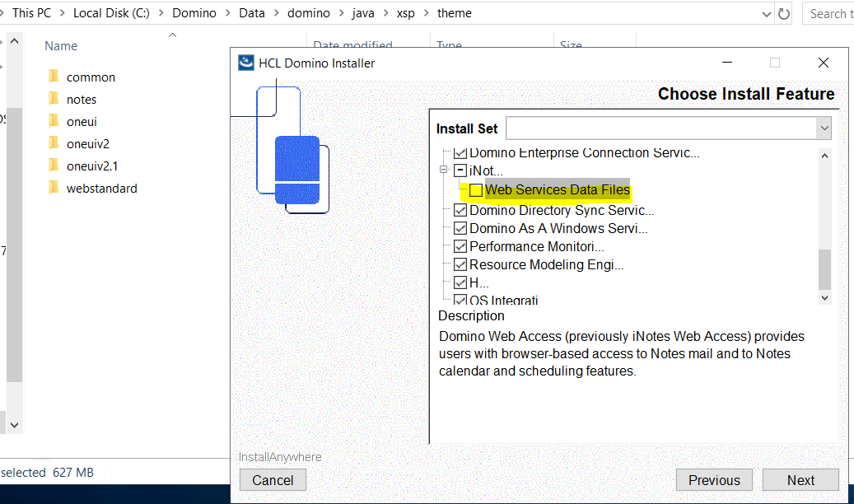Select the notes folder icon

(54, 99)
